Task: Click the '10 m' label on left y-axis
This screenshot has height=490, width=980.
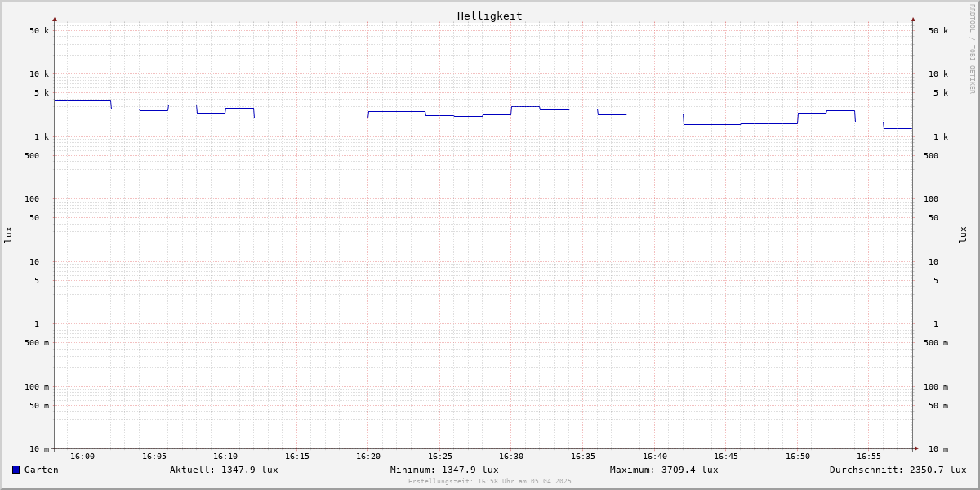Action: tap(39, 449)
